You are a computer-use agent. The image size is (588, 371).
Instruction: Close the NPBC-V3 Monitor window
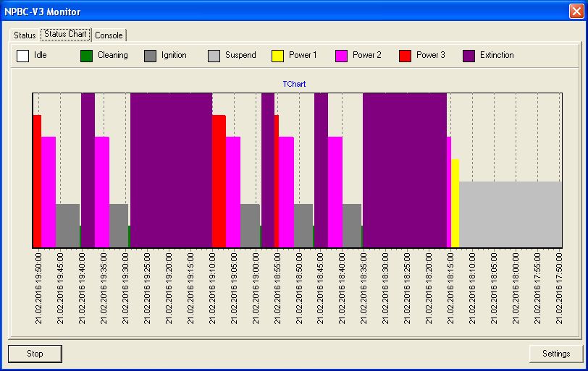coord(575,12)
